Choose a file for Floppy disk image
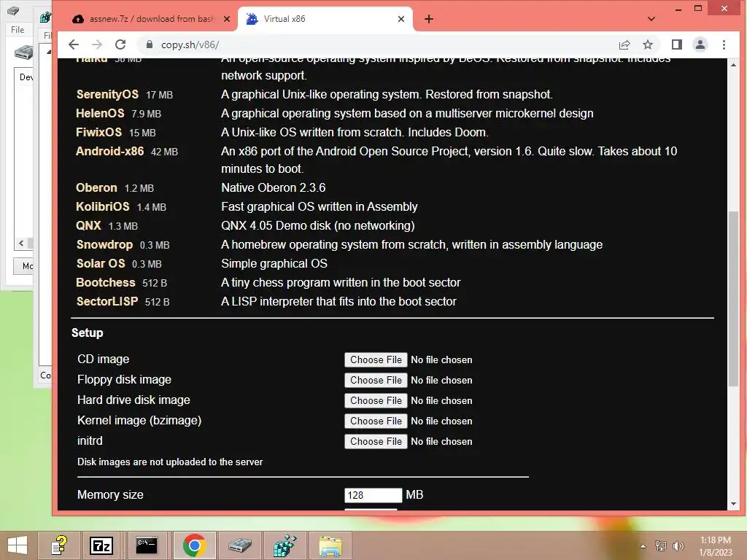The height and width of the screenshot is (560, 747). [376, 380]
